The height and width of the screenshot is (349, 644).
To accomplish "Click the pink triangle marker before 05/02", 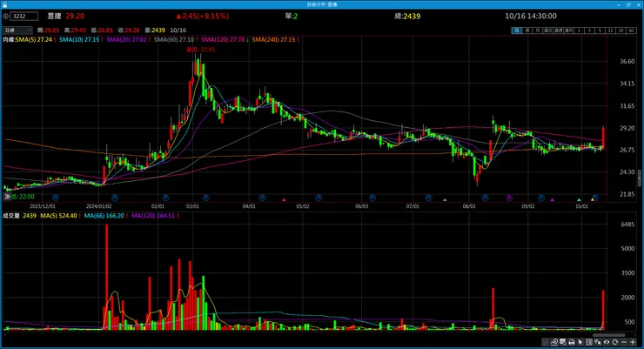I will [x=284, y=200].
